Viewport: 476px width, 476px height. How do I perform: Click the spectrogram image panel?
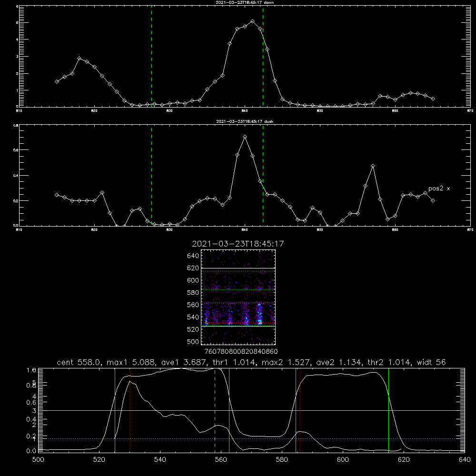pos(238,297)
